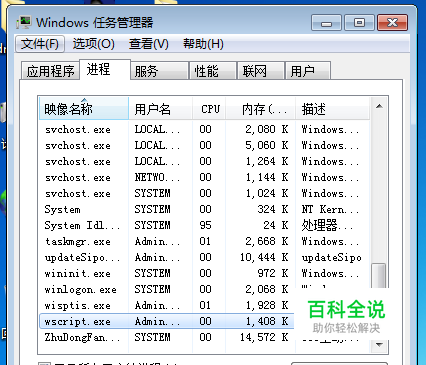Sort by 描述 column header
The image size is (426, 365).
(x=332, y=108)
